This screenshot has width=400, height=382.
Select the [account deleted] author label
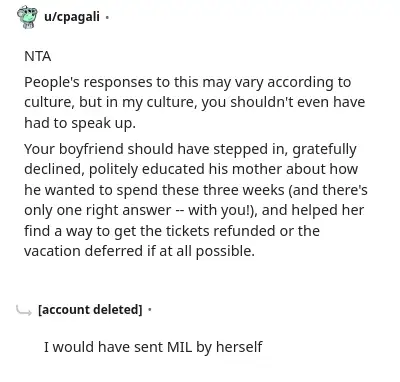(90, 310)
